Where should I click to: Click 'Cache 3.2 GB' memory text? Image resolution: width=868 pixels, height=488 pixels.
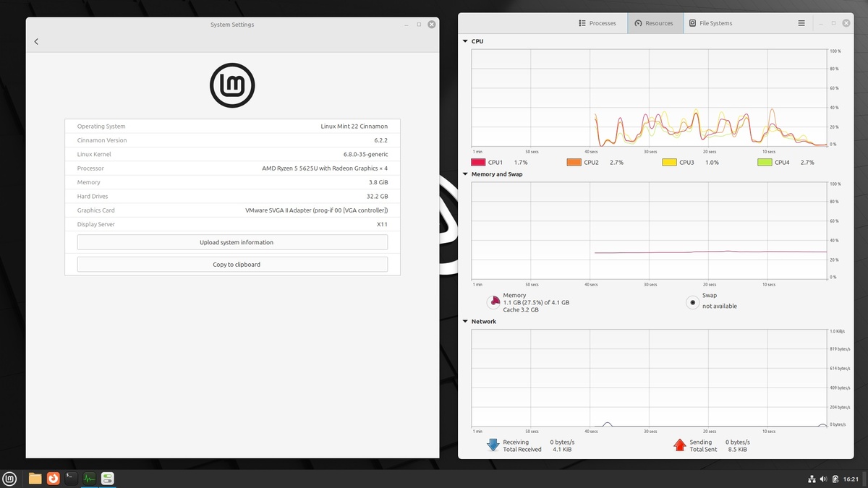(x=521, y=309)
